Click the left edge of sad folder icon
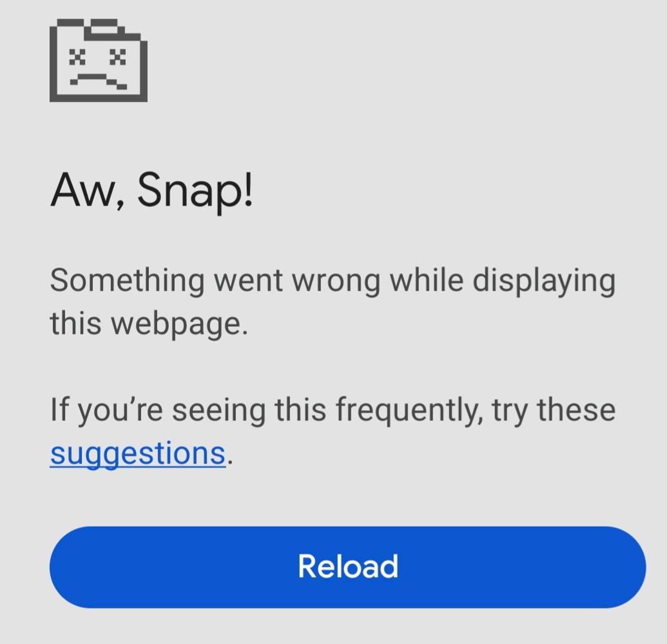 53,63
